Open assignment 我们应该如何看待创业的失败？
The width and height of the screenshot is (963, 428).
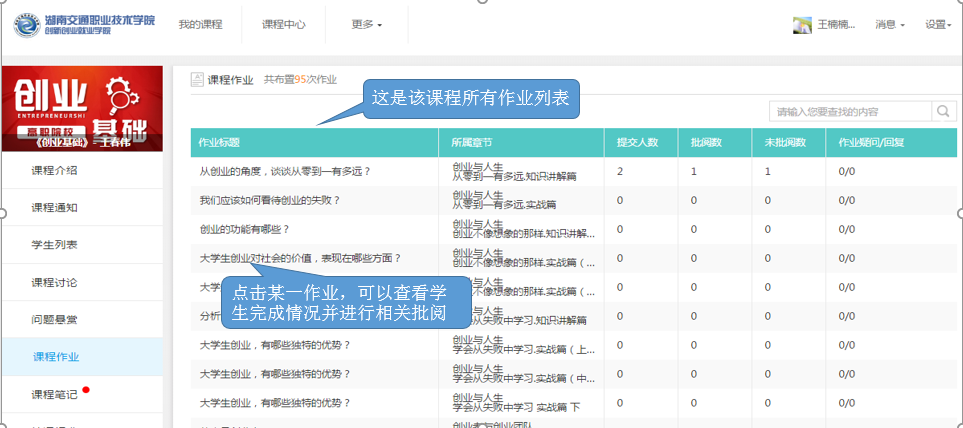coord(270,200)
